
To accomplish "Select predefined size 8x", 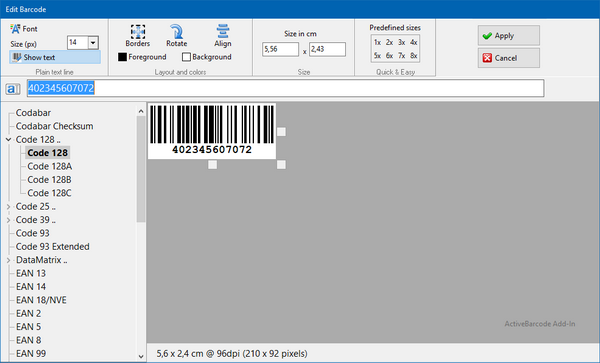I will [x=414, y=56].
